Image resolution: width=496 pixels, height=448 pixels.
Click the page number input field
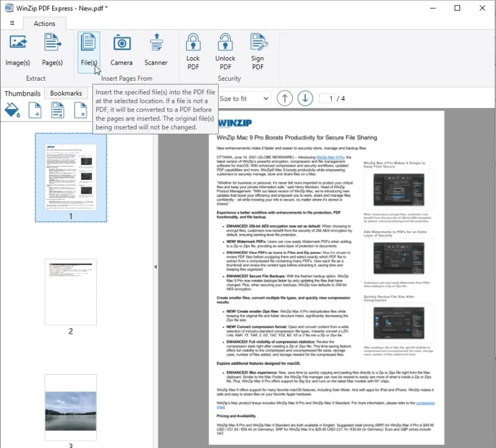point(327,98)
